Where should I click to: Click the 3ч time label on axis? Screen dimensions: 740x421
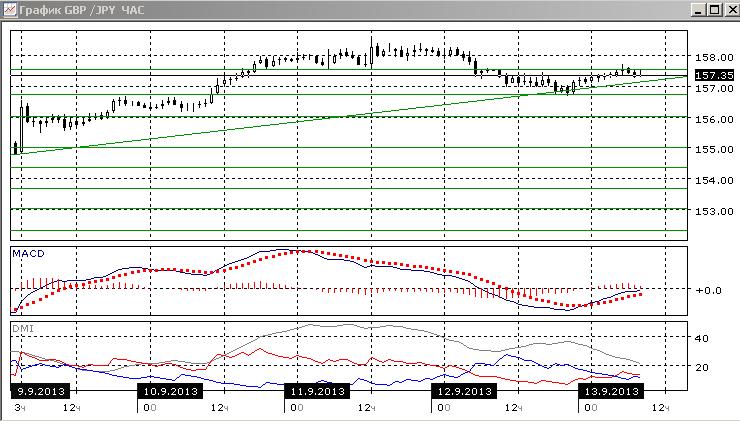(20, 408)
